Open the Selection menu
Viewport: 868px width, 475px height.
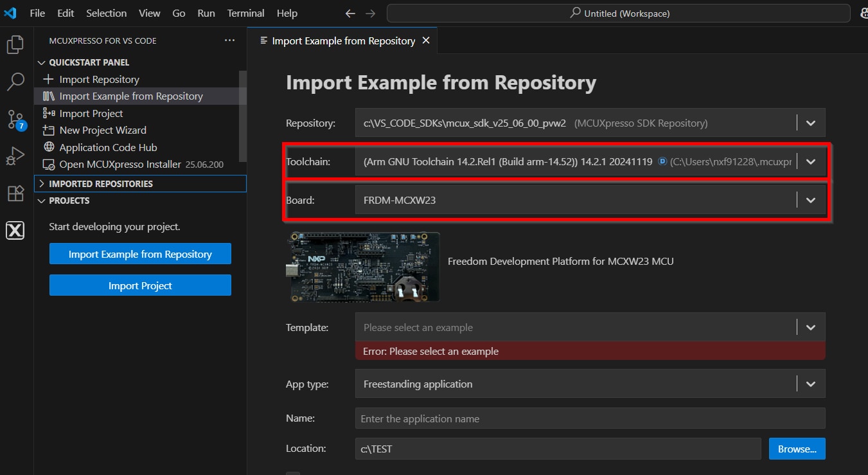106,13
